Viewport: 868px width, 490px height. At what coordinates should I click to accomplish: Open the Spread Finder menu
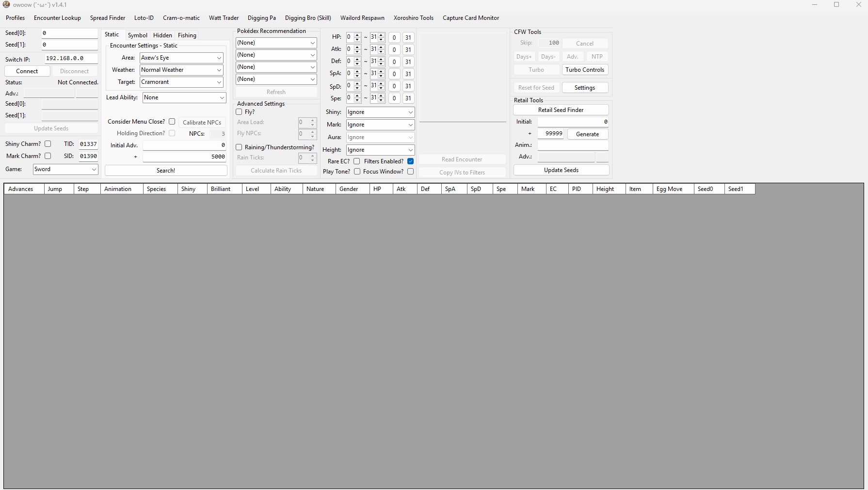click(108, 18)
